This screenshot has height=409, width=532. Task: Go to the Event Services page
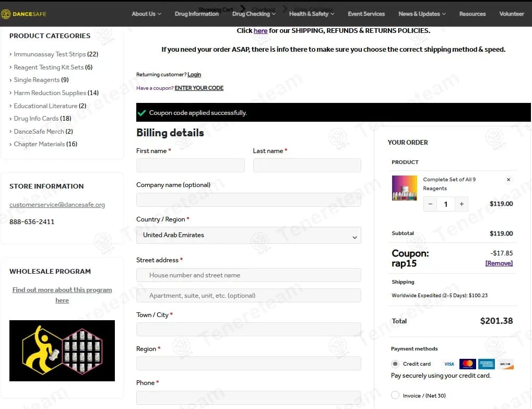(x=366, y=14)
